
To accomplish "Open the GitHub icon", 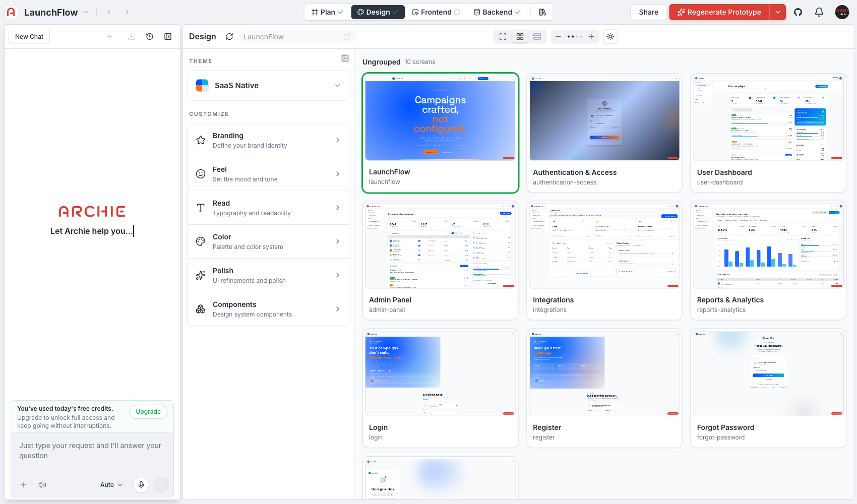I will point(798,12).
